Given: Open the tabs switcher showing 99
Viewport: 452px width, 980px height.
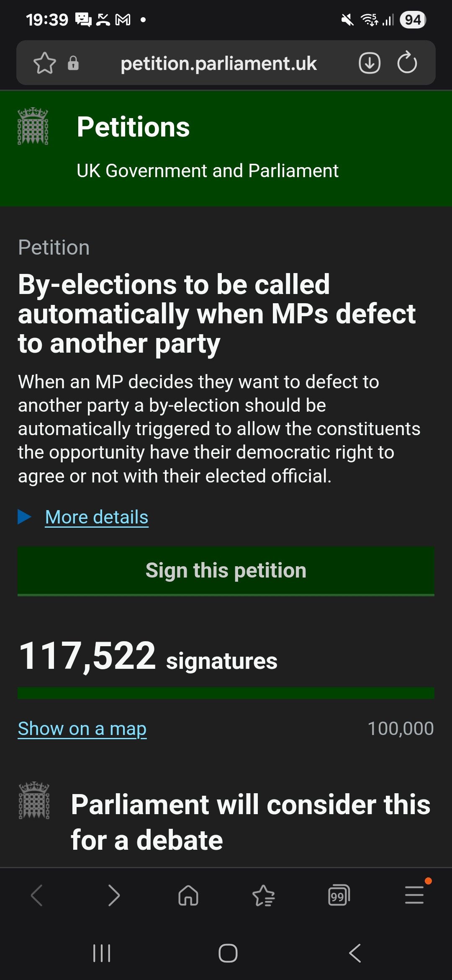Looking at the screenshot, I should coord(339,895).
